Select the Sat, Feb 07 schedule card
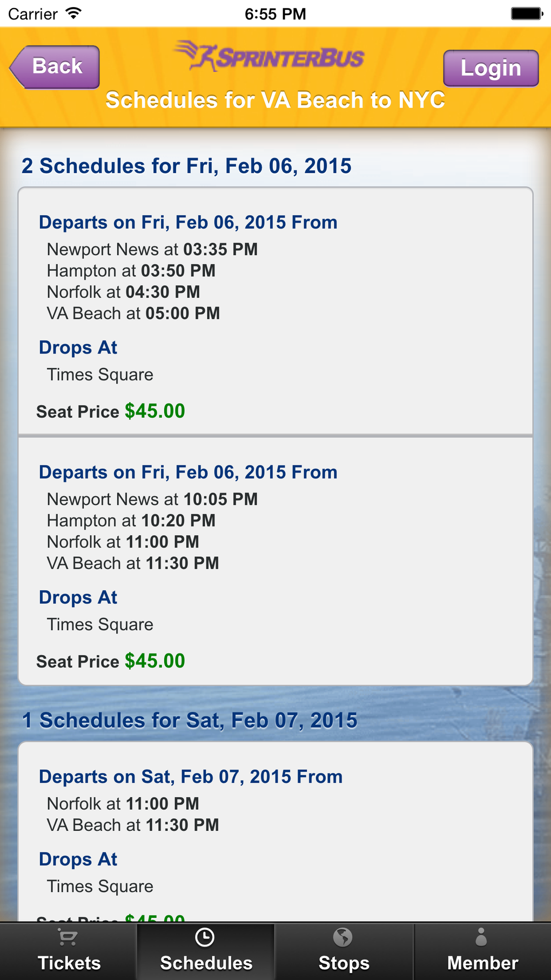This screenshot has height=980, width=551. 275,831
